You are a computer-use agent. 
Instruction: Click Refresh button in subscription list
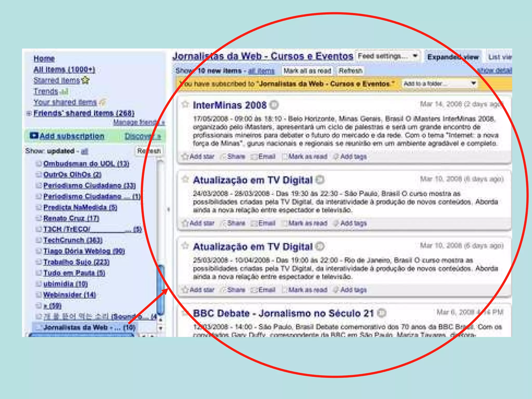(x=149, y=151)
